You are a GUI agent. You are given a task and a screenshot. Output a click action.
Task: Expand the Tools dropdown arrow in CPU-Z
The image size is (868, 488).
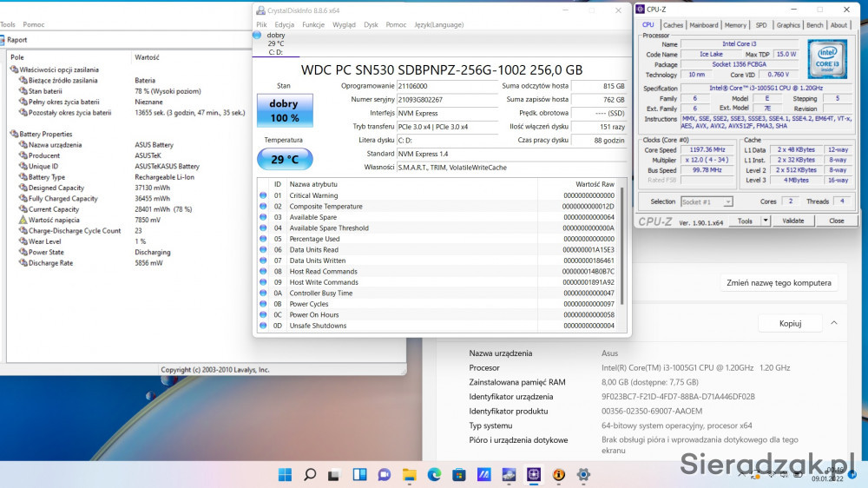point(761,221)
